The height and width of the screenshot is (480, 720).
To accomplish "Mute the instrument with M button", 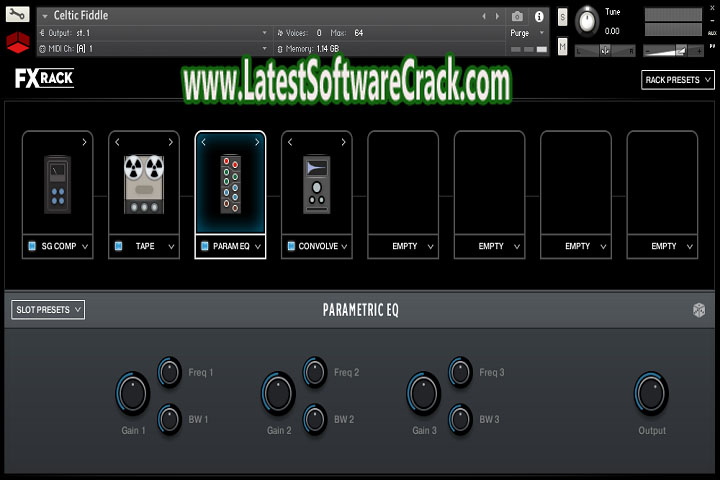I will pos(562,47).
